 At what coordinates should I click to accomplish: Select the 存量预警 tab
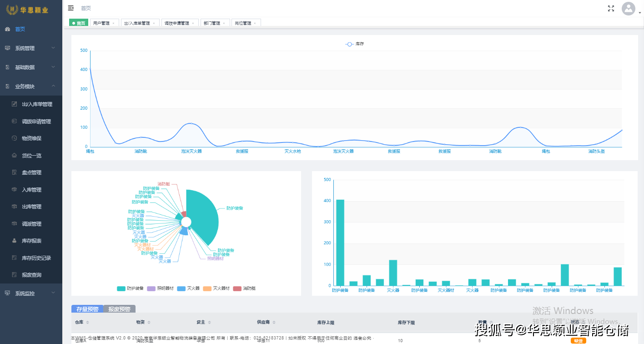87,309
